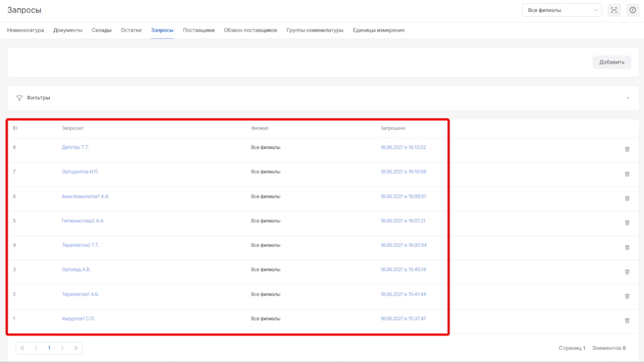Image resolution: width=644 pixels, height=363 pixels.
Task: Delete request 8 using its trash icon
Action: (626, 149)
